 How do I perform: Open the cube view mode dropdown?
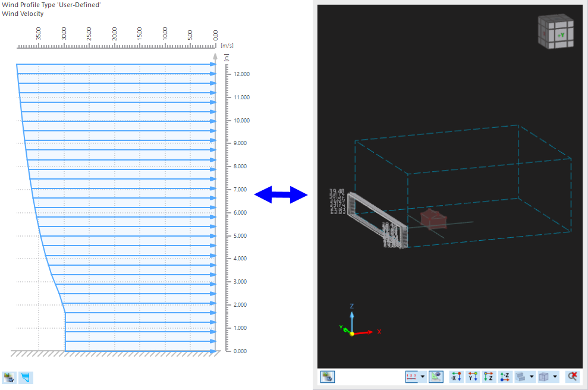tap(555, 376)
